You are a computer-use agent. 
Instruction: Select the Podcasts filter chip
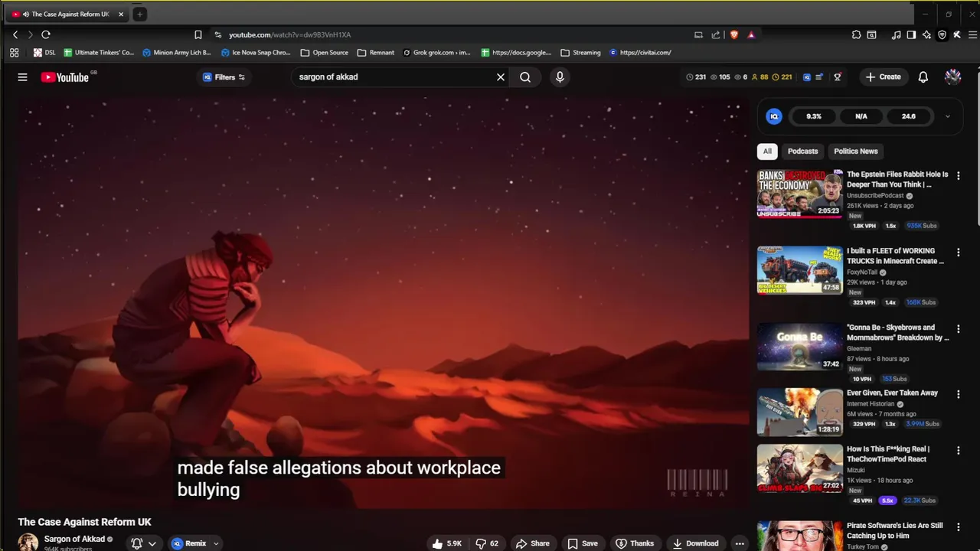point(802,151)
